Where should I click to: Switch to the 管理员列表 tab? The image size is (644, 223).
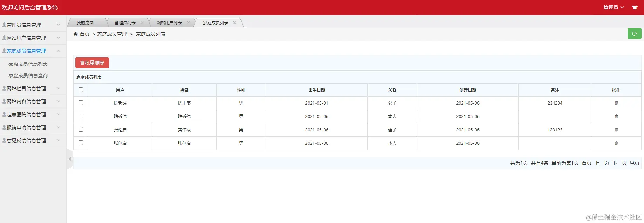125,23
